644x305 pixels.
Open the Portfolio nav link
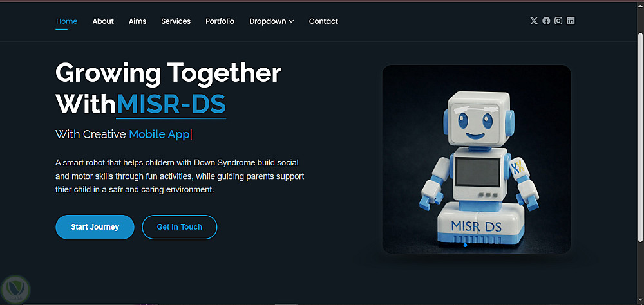(220, 21)
